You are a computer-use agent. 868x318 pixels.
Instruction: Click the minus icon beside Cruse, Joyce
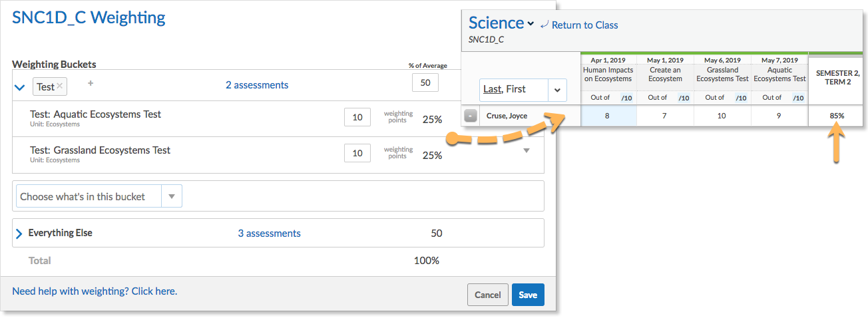[x=471, y=116]
